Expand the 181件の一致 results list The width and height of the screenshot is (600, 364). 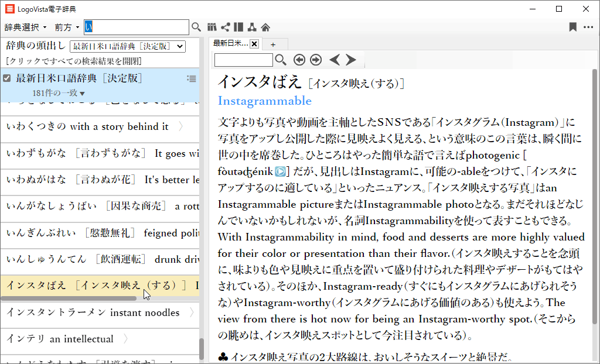59,93
